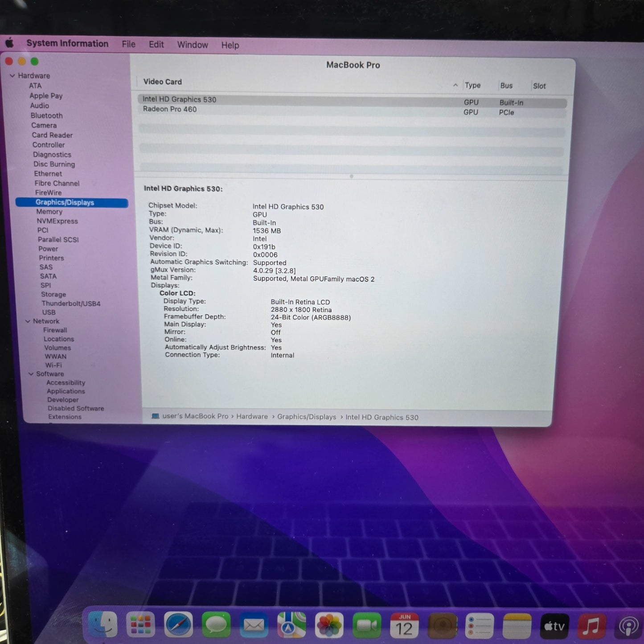The height and width of the screenshot is (644, 644).
Task: Open Reminders from the Dock
Action: point(480,626)
